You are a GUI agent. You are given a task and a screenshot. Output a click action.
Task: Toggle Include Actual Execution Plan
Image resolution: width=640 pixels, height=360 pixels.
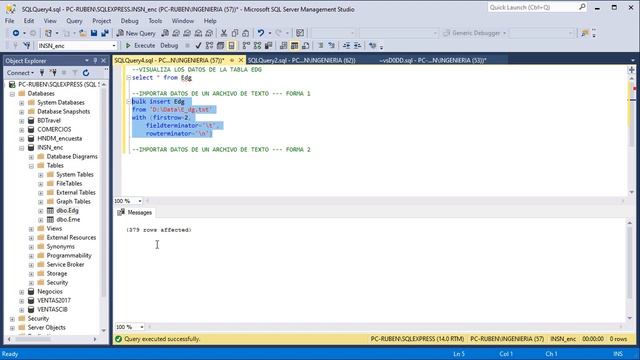[x=246, y=45]
